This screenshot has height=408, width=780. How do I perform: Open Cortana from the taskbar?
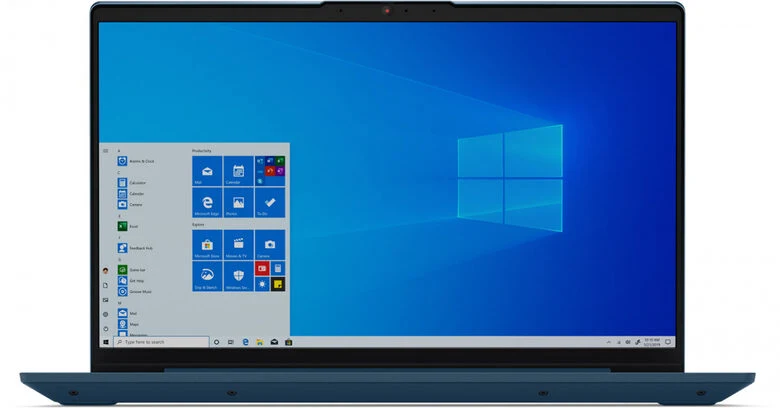216,342
